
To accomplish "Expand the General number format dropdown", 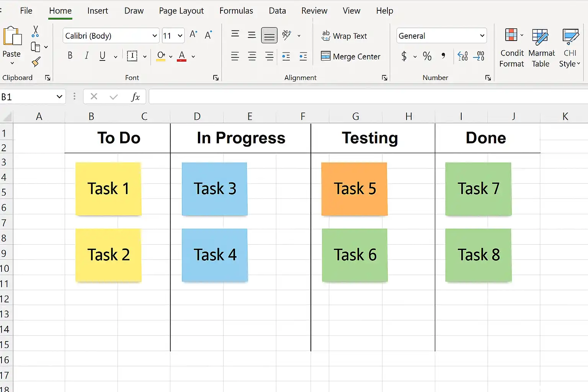I will click(x=482, y=36).
